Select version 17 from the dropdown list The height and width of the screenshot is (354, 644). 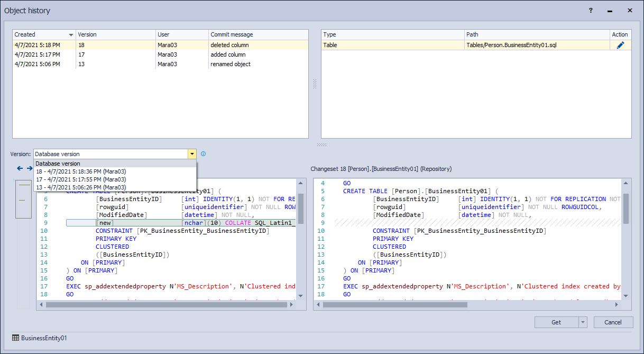(81, 179)
